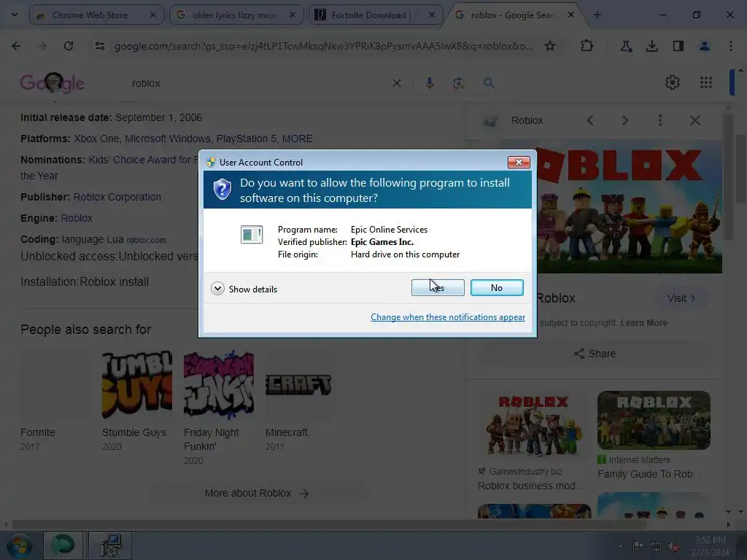The height and width of the screenshot is (560, 747).
Task: Switch to older lyrics lizzy tab
Action: (236, 15)
